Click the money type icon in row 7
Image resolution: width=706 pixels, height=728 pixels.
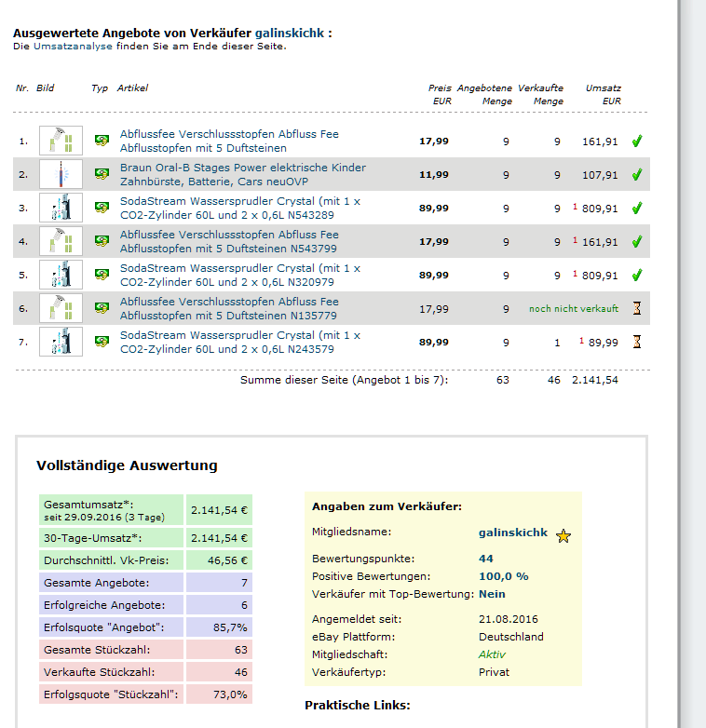(102, 342)
